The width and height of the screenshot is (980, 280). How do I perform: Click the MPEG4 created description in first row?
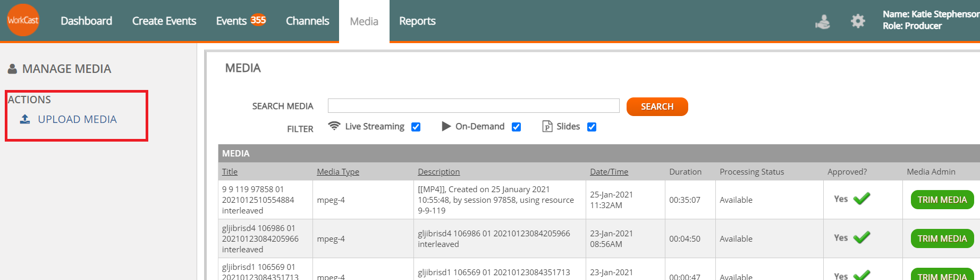pyautogui.click(x=496, y=200)
